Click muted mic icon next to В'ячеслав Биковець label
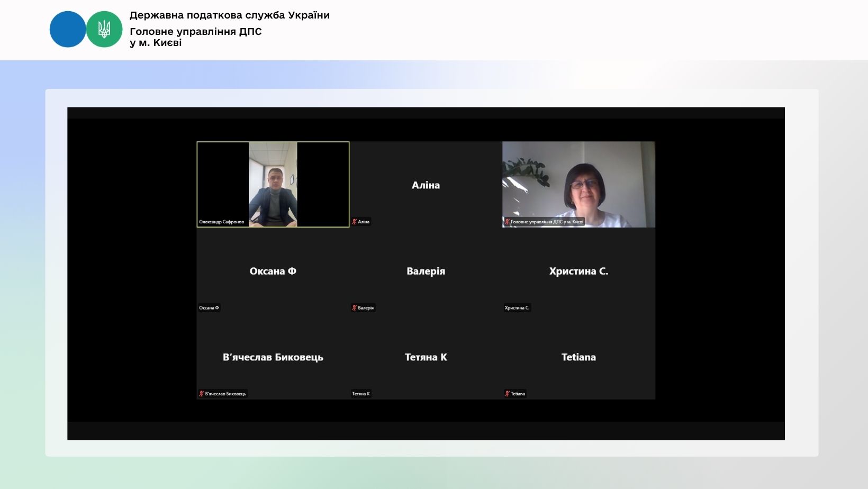Image resolution: width=868 pixels, height=489 pixels. pos(202,394)
